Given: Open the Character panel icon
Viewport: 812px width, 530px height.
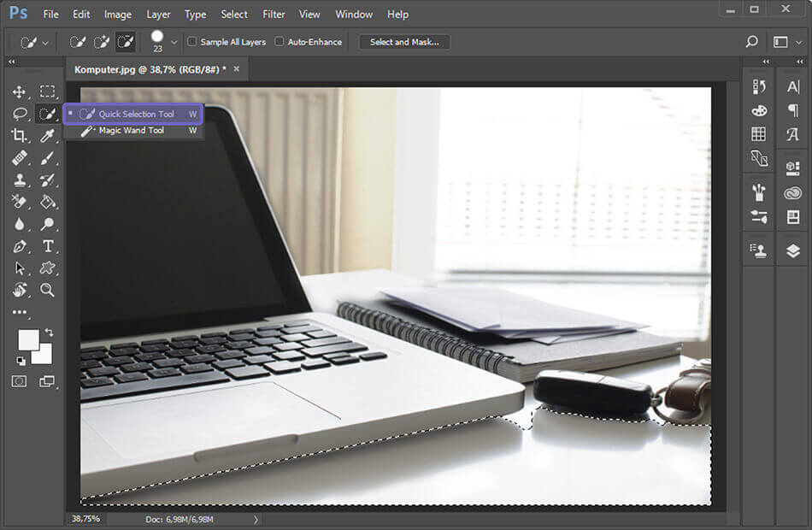Looking at the screenshot, I should click(x=793, y=86).
